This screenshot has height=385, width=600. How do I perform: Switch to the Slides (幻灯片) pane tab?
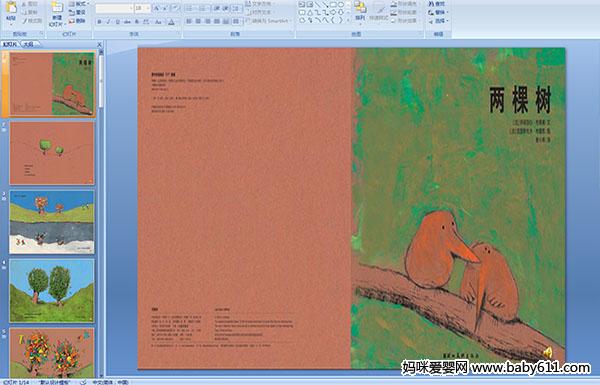pyautogui.click(x=10, y=44)
